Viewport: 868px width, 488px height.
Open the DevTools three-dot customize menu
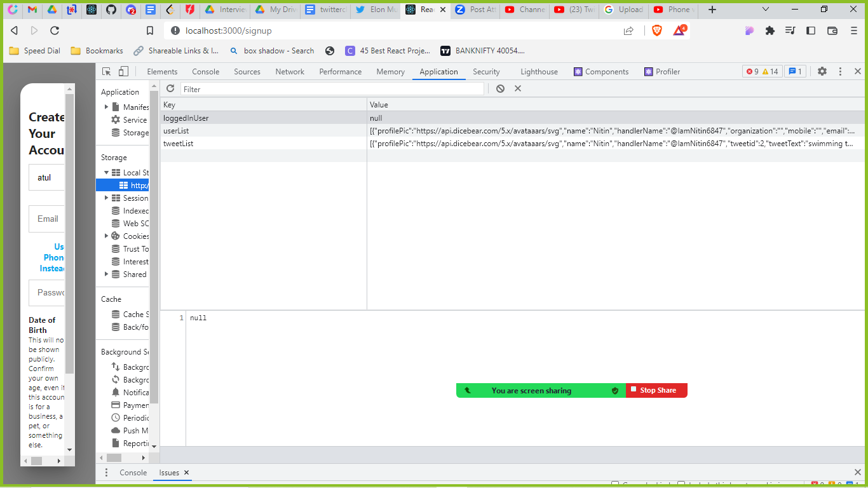pyautogui.click(x=840, y=71)
